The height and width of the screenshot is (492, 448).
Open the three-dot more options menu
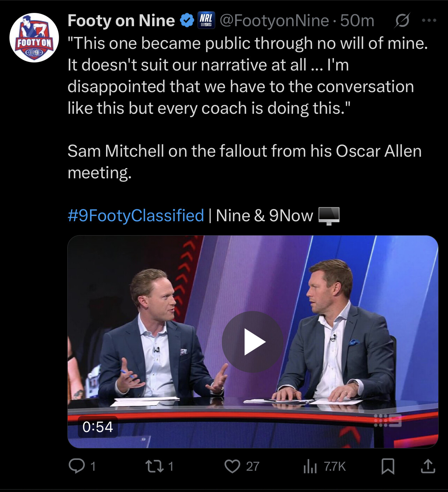pyautogui.click(x=429, y=21)
